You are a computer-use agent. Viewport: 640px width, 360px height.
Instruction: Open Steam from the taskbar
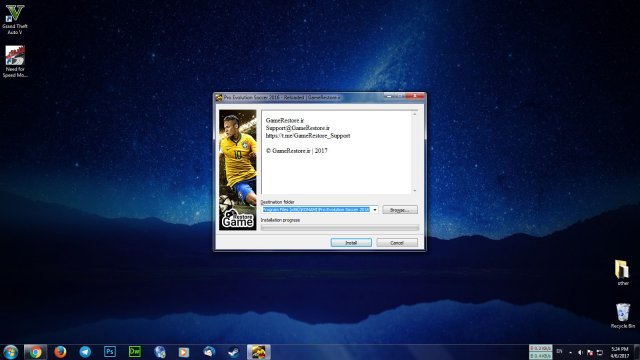point(233,352)
